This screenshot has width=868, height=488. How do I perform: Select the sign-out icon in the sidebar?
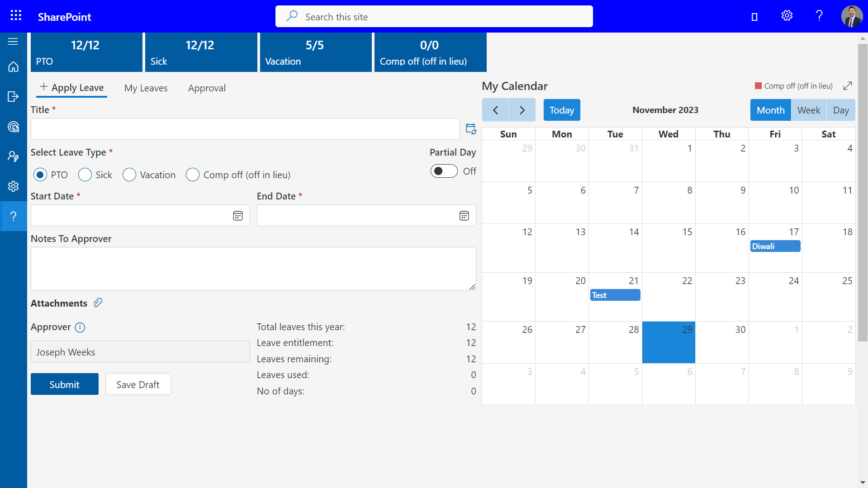coord(13,96)
